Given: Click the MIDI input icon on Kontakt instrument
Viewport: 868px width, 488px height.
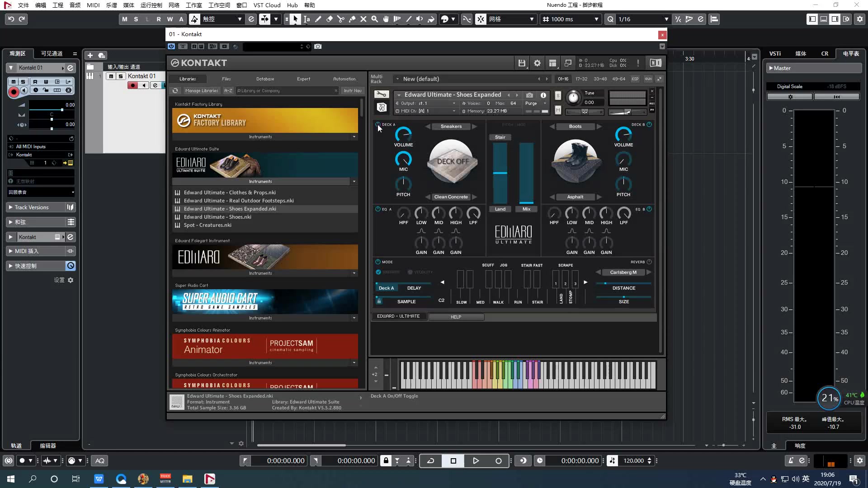Looking at the screenshot, I should tap(397, 112).
